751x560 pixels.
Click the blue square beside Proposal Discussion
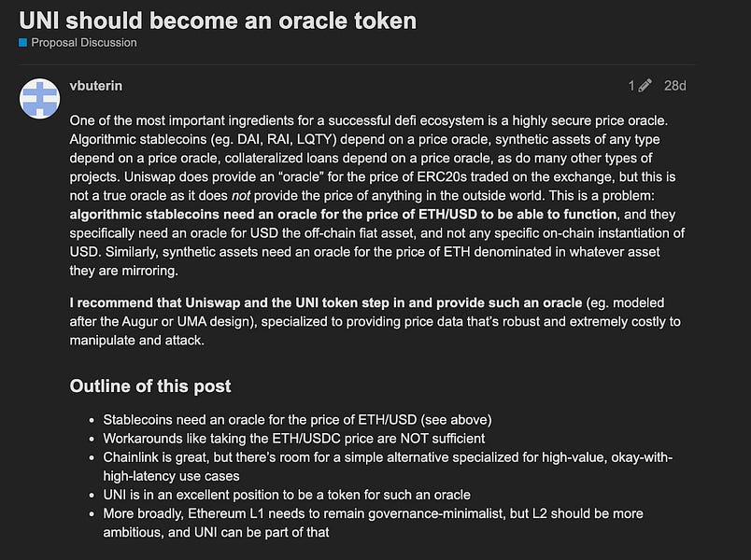click(23, 43)
